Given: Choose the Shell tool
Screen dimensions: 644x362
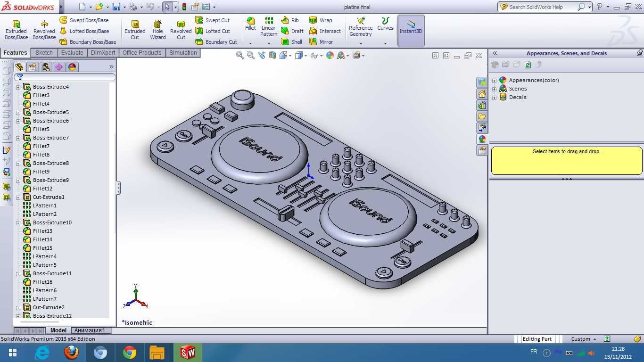Looking at the screenshot, I should (x=292, y=42).
